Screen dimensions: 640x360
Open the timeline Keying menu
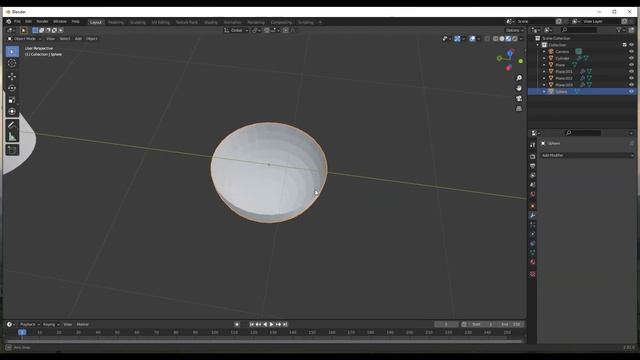[x=51, y=324]
